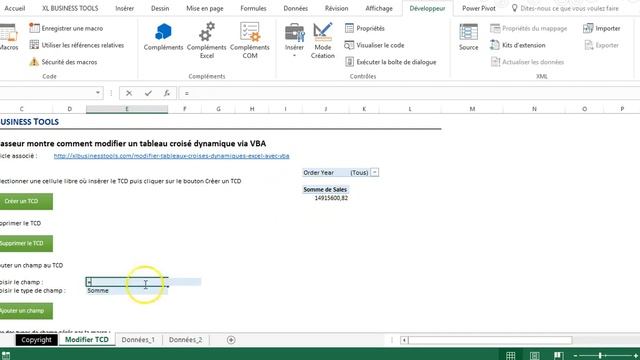Image resolution: width=640 pixels, height=360 pixels.
Task: Click the zoom slider handle
Action: pyautogui.click(x=600, y=356)
